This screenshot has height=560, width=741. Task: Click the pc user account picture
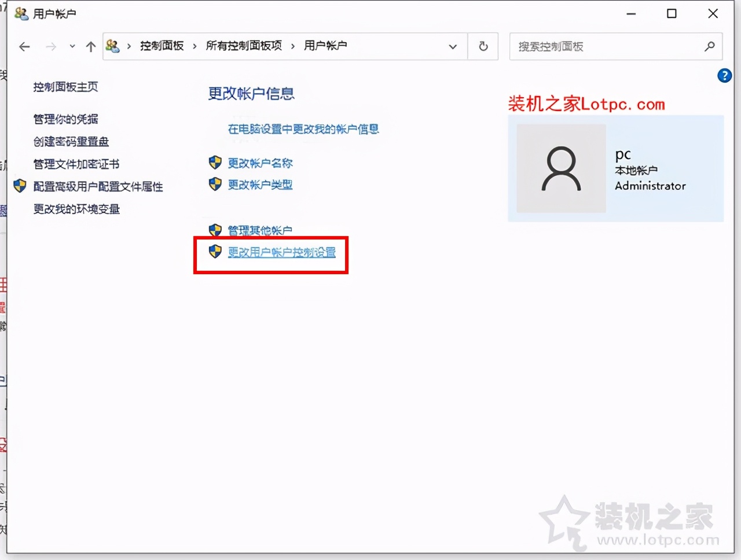[x=560, y=169]
